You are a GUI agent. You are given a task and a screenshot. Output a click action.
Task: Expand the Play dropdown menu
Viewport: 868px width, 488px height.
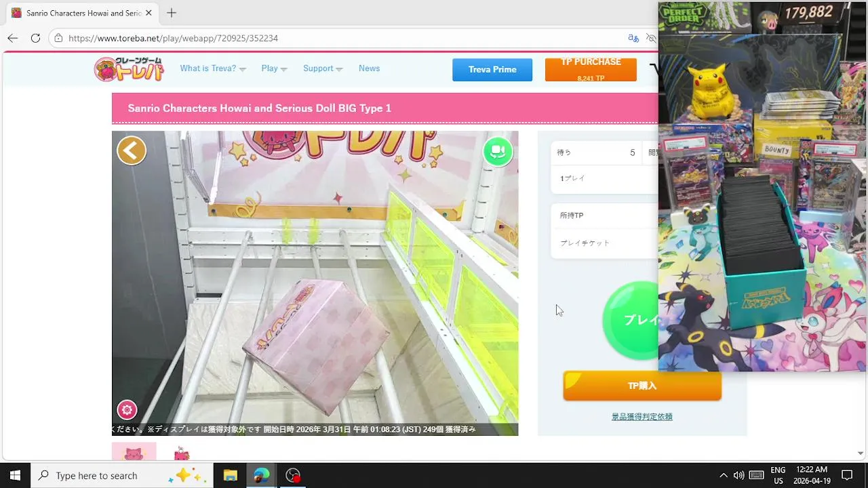click(274, 68)
